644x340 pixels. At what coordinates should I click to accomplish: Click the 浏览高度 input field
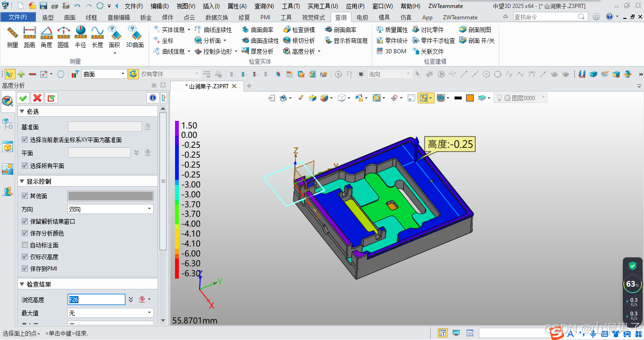click(x=96, y=299)
